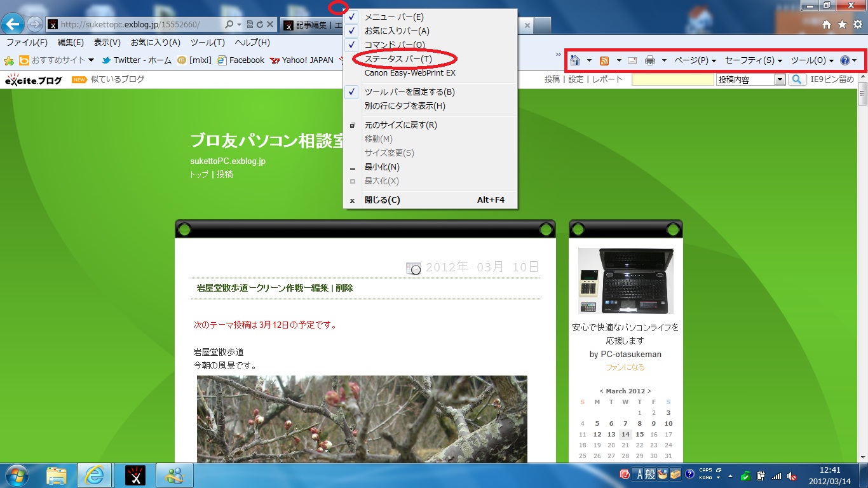The height and width of the screenshot is (488, 868).
Task: Go back with the browser Back arrow
Action: (x=13, y=24)
